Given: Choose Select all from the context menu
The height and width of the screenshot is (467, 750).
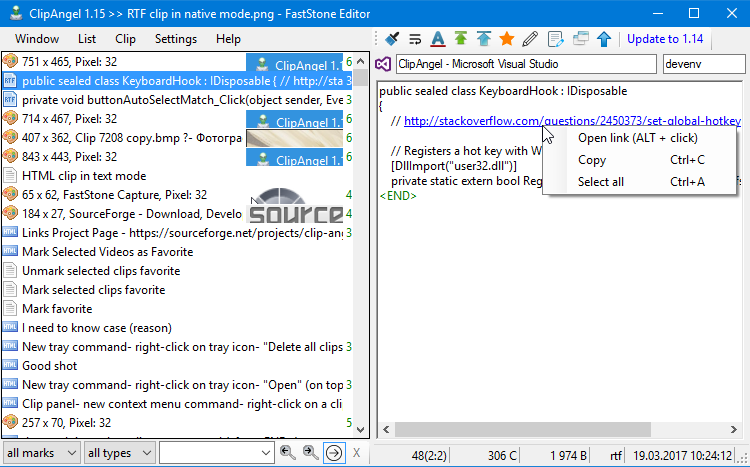Looking at the screenshot, I should (639, 182).
